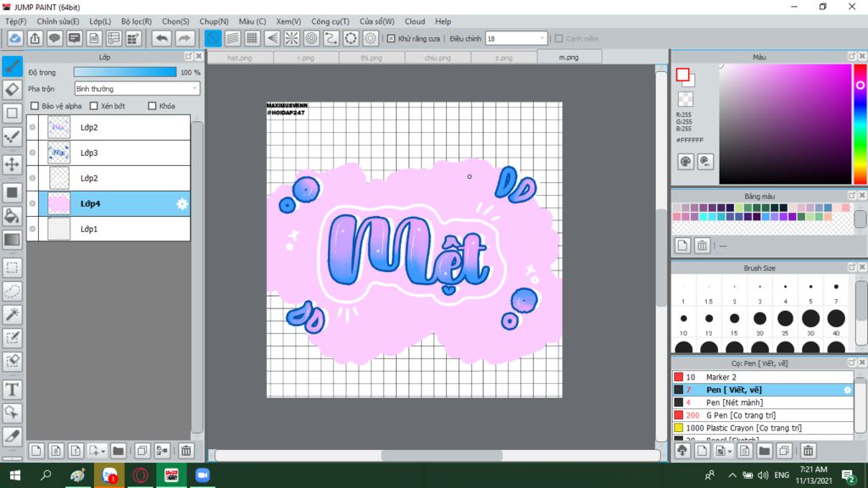868x488 pixels.
Task: Select the Brush tool
Action: pos(12,66)
